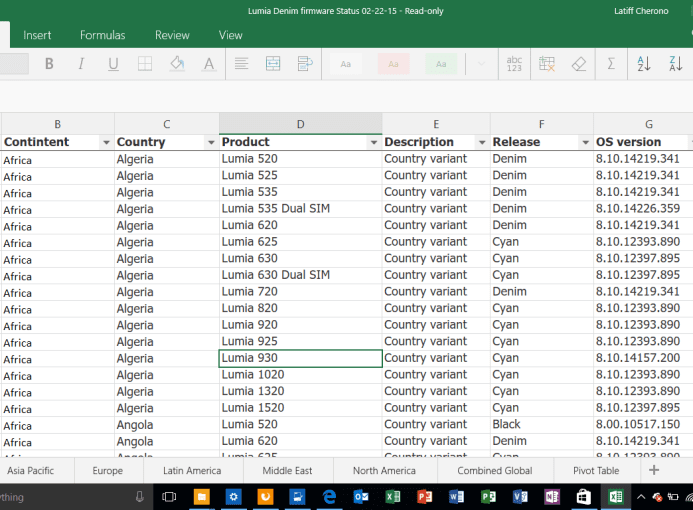Open Visio from the taskbar
This screenshot has width=693, height=510.
520,497
